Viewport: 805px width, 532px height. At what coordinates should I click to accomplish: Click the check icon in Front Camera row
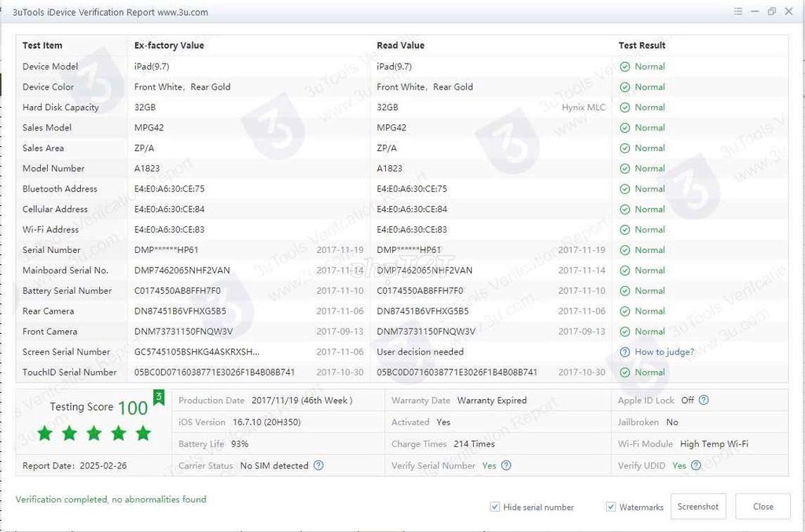[x=625, y=332]
